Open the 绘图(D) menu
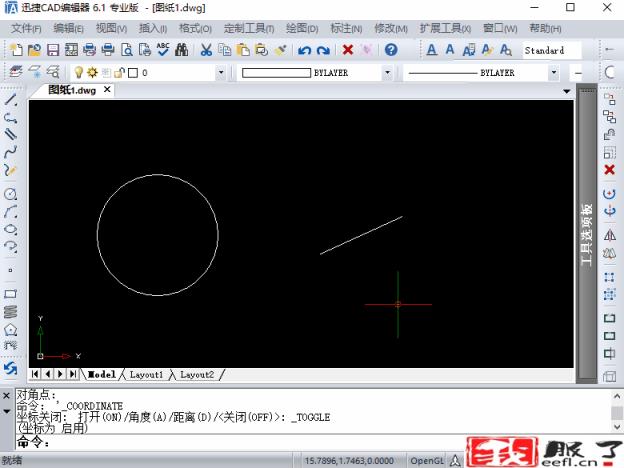 tap(302, 28)
